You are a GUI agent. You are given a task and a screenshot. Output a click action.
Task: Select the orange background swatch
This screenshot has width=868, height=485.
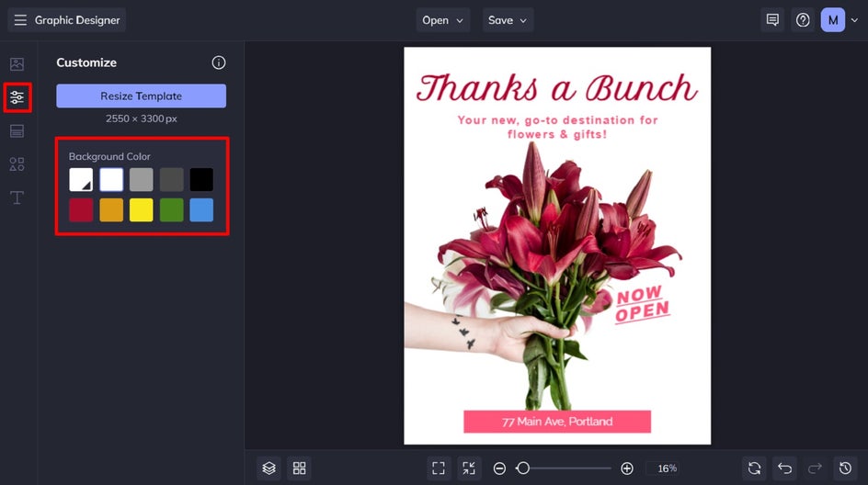111,210
